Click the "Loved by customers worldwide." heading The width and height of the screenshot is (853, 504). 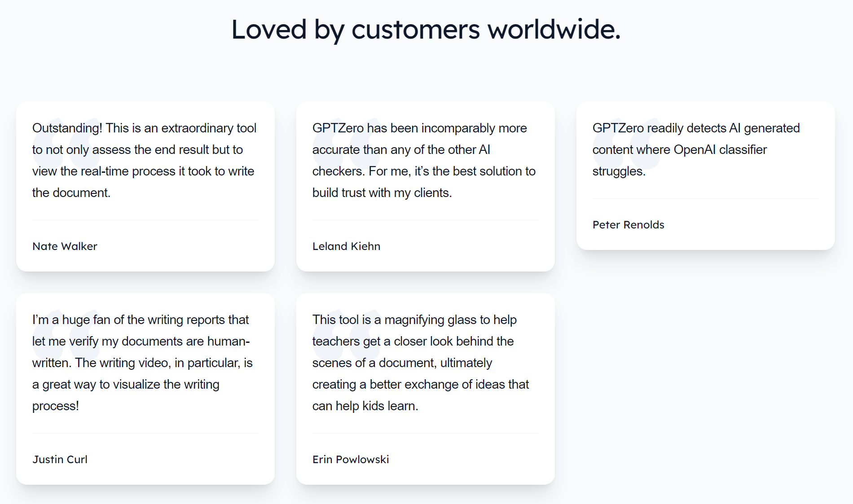point(426,30)
